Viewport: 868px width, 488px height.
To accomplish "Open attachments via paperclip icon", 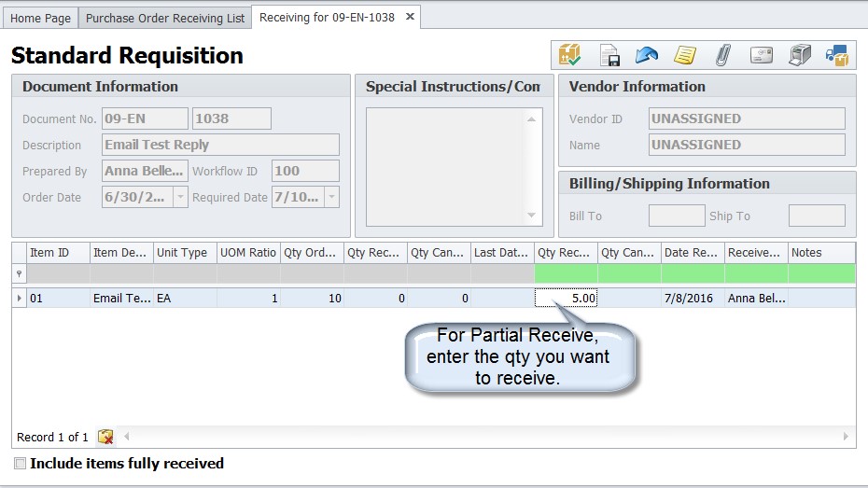I will 723,55.
